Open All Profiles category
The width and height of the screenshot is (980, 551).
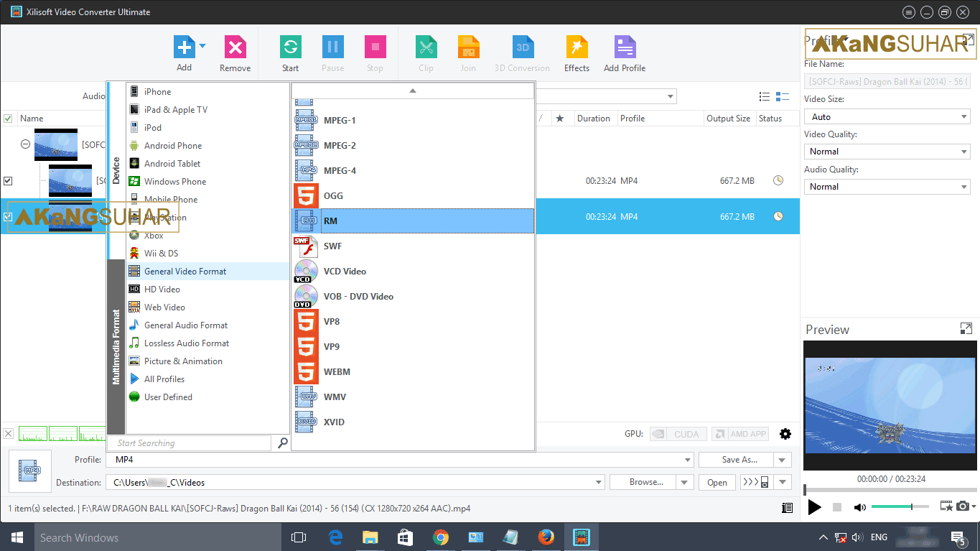click(208, 379)
